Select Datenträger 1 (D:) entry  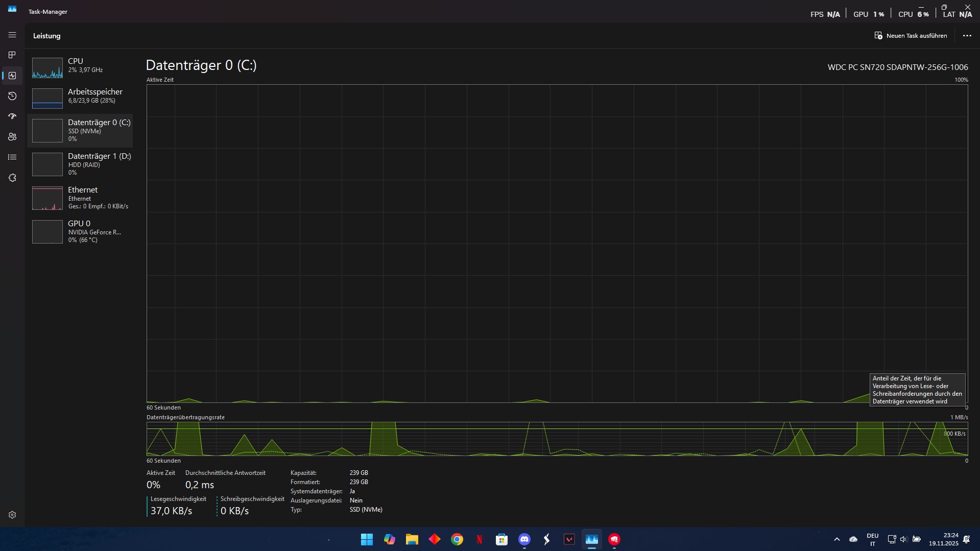(80, 164)
